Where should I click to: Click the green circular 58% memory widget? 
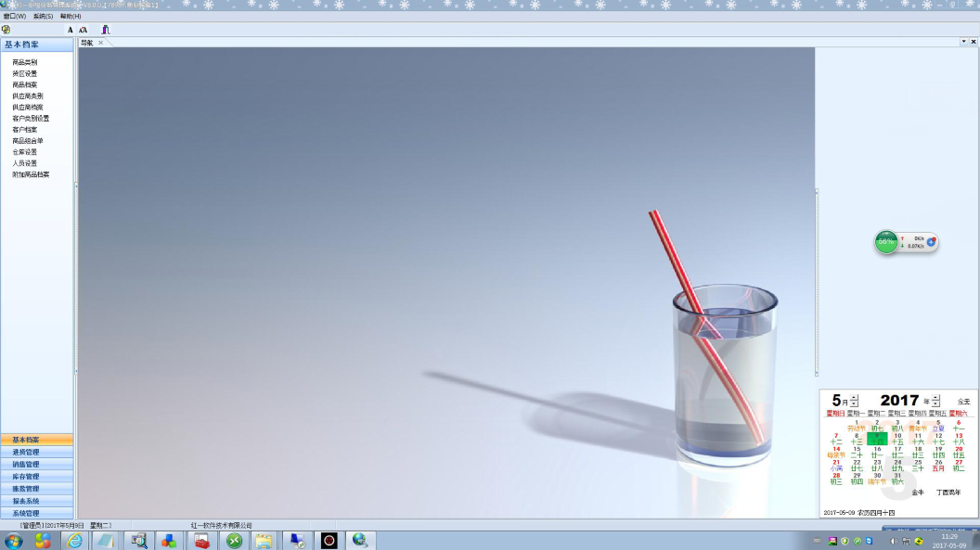[x=886, y=242]
